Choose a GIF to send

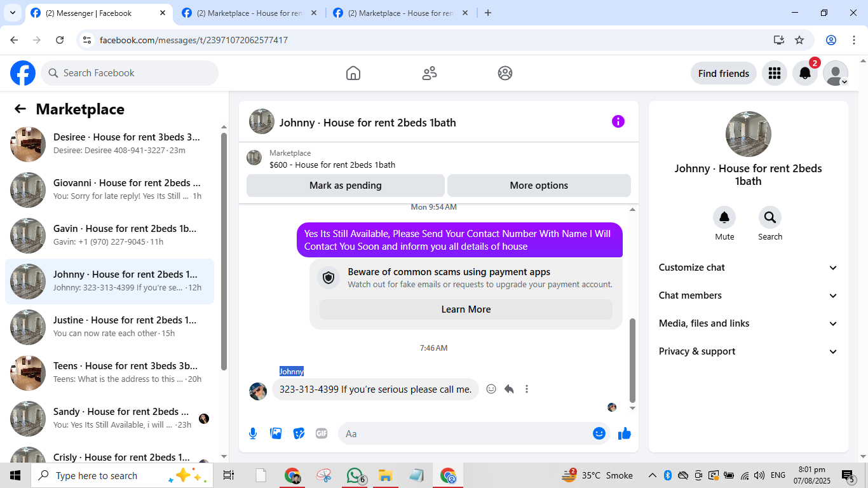coord(322,433)
